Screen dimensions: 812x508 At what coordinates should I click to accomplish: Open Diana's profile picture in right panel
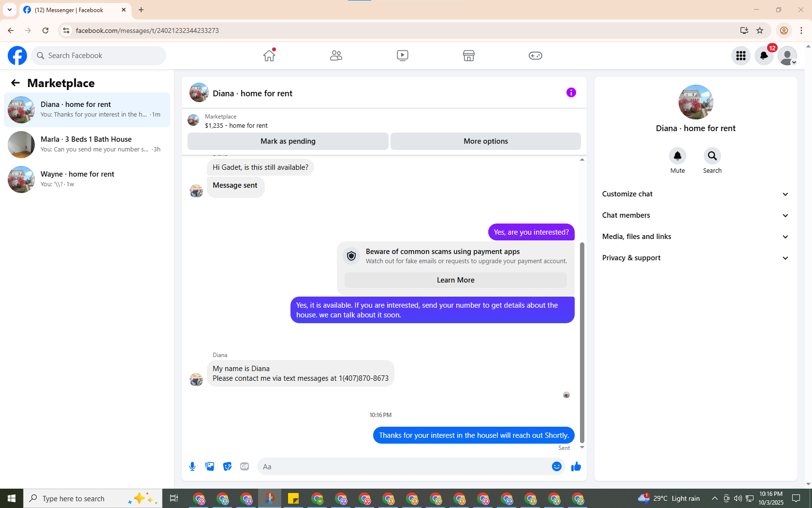[696, 102]
